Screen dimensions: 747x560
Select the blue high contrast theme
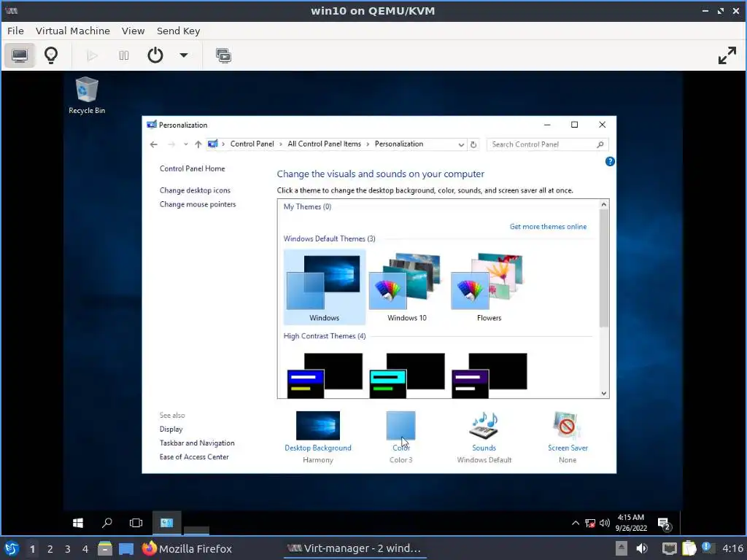325,376
